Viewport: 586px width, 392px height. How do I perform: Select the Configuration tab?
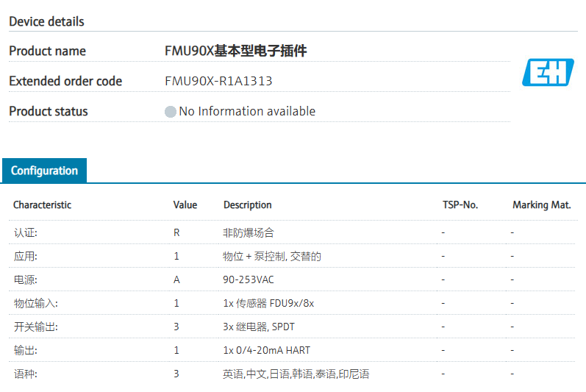coord(44,171)
